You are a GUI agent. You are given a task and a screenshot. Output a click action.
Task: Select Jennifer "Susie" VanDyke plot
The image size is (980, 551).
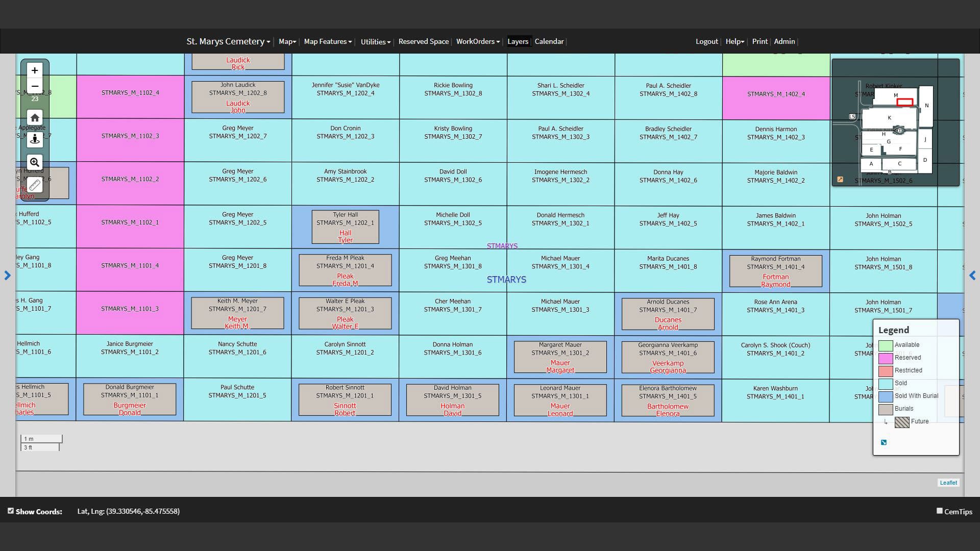(x=346, y=97)
